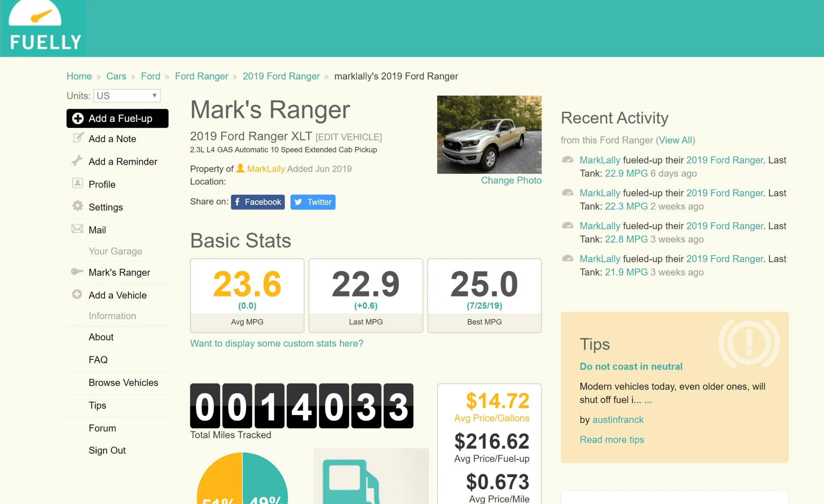Click the plus icon beside Add a Vehicle
Viewport: 824px width, 504px height.
tap(77, 294)
